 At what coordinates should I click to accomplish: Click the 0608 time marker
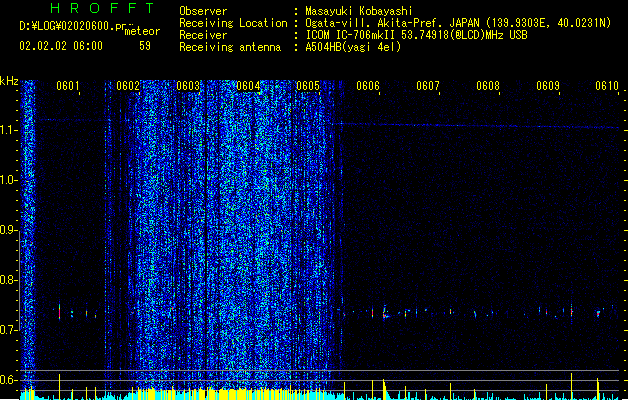(488, 86)
